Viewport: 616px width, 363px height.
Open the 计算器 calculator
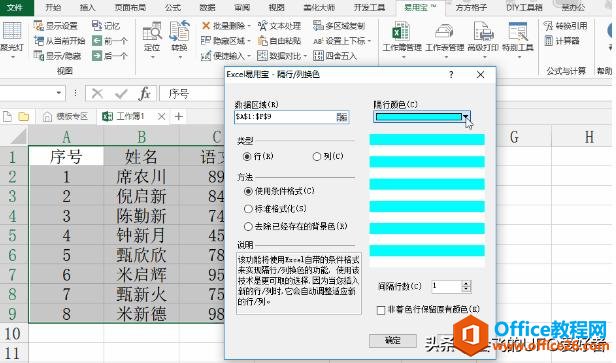[562, 41]
